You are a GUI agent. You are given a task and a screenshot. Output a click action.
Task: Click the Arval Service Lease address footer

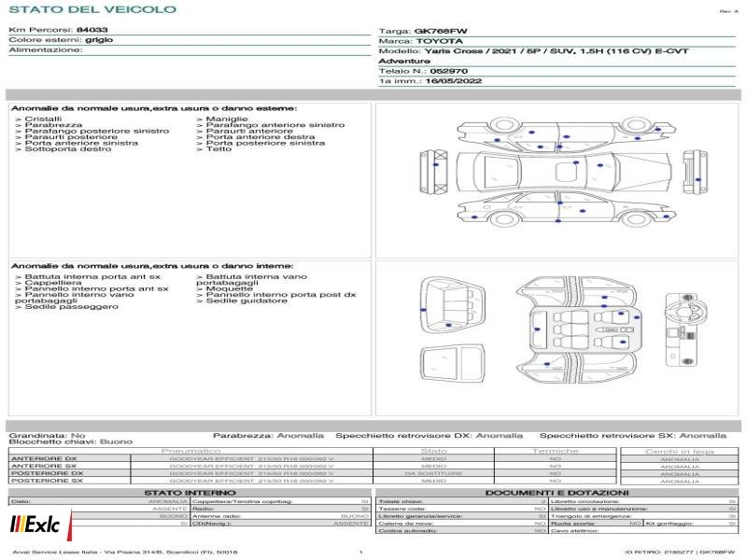coord(125,553)
